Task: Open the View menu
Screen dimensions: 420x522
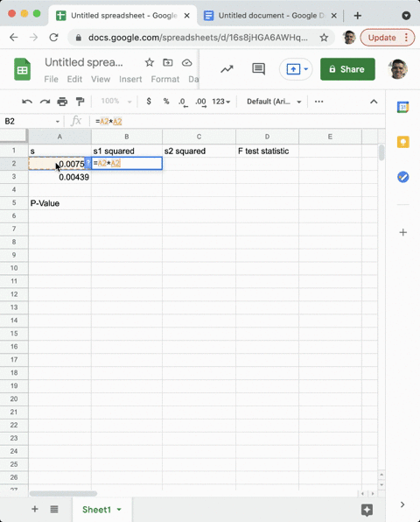Action: [101, 79]
